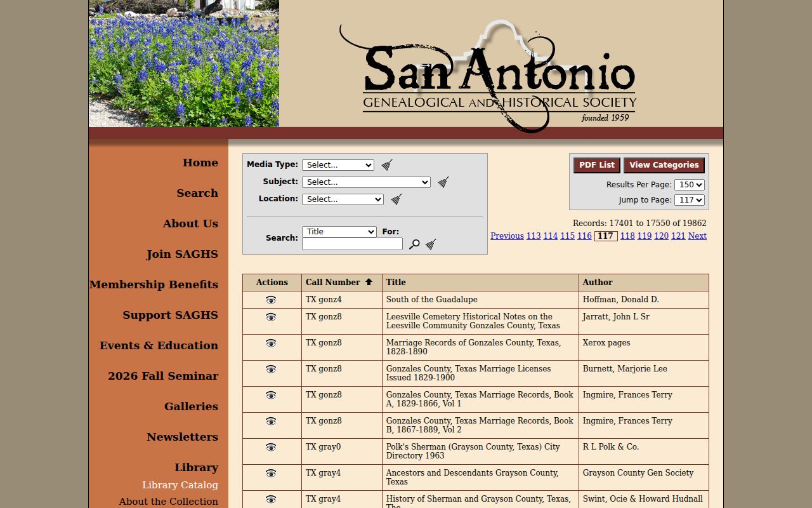The image size is (812, 508).
Task: Click the Author column header
Action: click(598, 283)
